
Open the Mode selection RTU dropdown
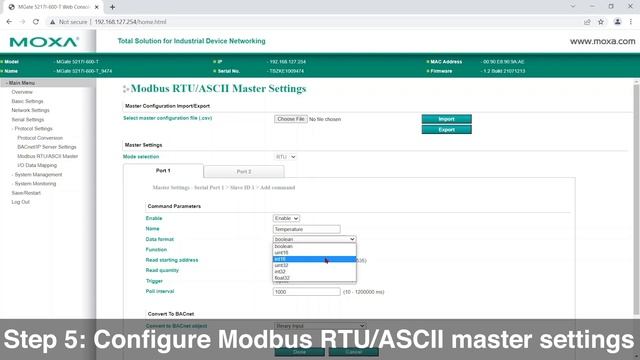click(x=285, y=157)
